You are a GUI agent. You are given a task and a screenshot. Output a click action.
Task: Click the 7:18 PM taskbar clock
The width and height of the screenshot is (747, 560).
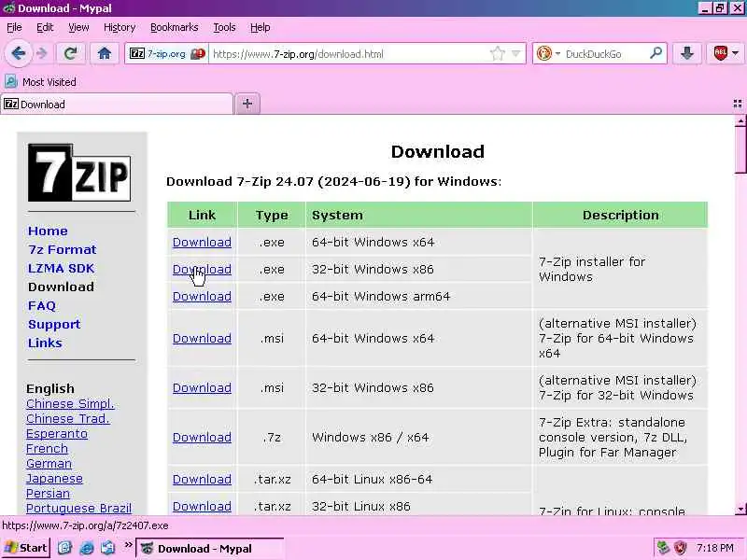[x=714, y=548]
